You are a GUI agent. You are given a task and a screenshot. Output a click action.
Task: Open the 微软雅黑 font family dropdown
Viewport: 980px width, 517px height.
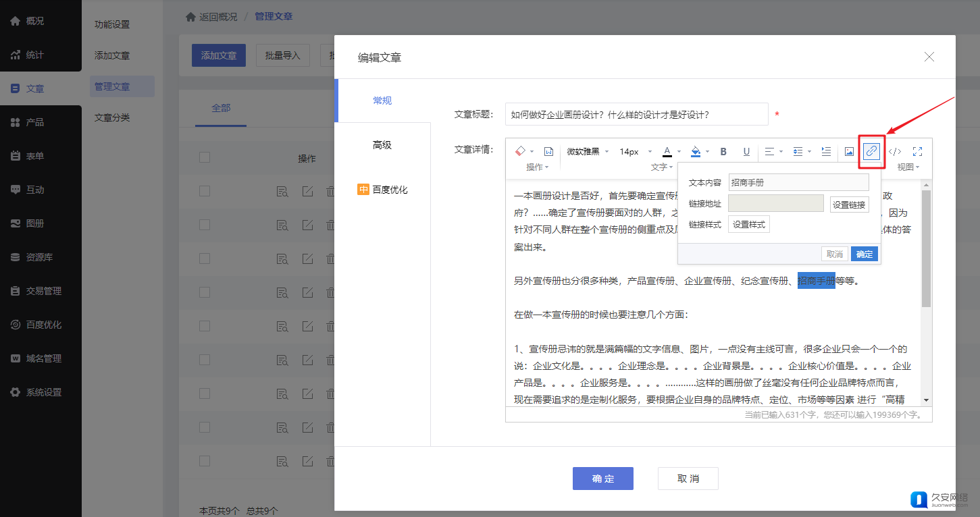588,152
